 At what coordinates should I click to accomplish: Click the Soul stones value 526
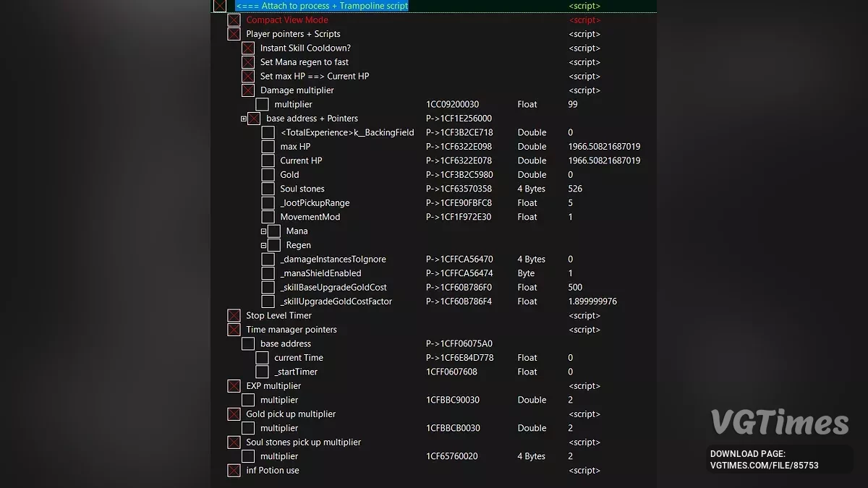click(x=575, y=189)
